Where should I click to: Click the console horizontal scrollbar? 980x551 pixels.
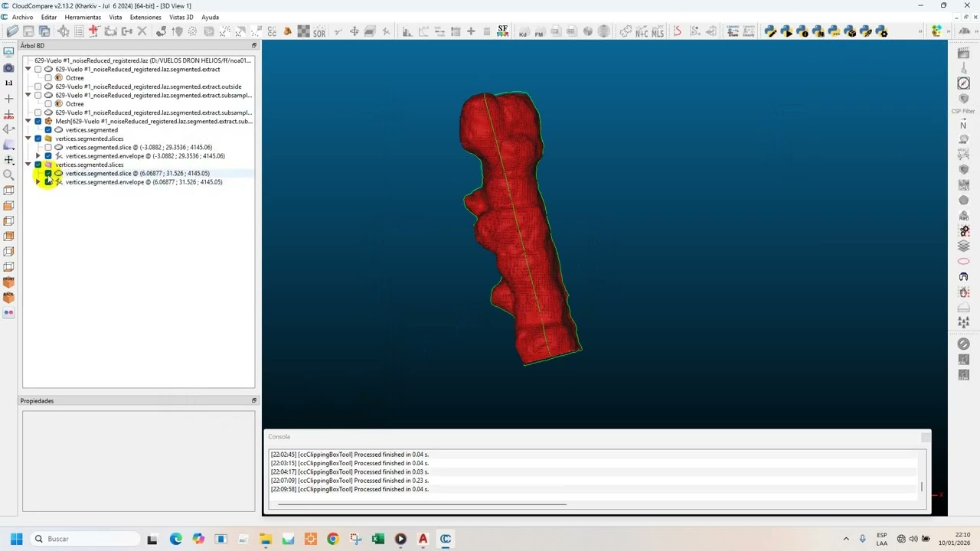422,504
